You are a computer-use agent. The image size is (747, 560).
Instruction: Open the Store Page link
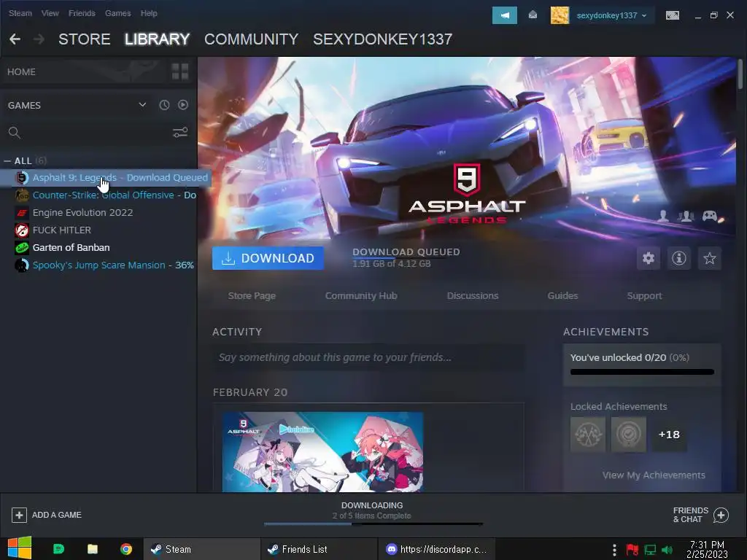[252, 296]
